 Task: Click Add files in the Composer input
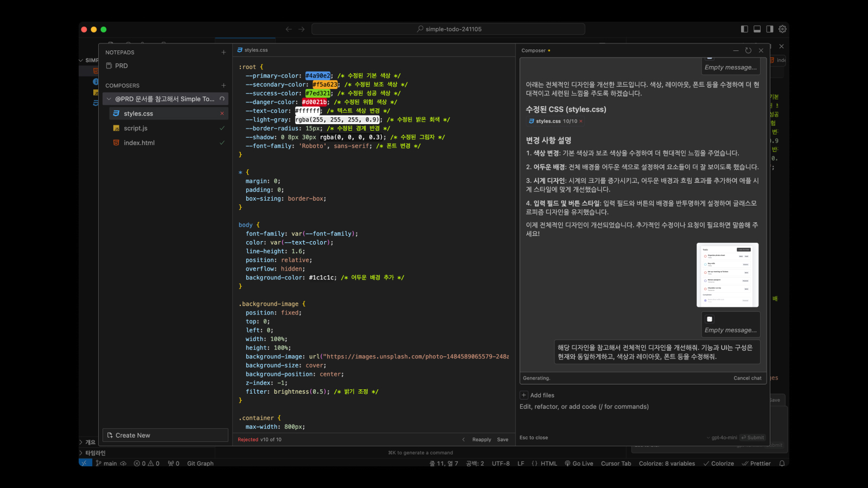pos(537,395)
